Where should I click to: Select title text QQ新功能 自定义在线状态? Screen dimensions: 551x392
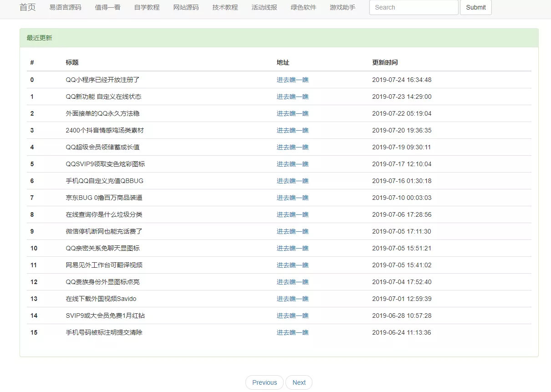point(103,97)
